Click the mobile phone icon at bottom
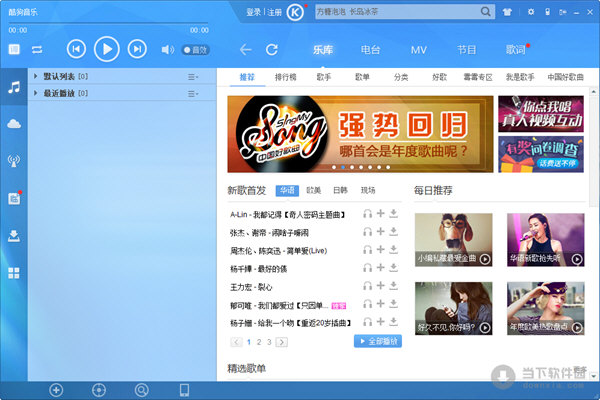Viewport: 600px width, 400px height. click(x=184, y=390)
